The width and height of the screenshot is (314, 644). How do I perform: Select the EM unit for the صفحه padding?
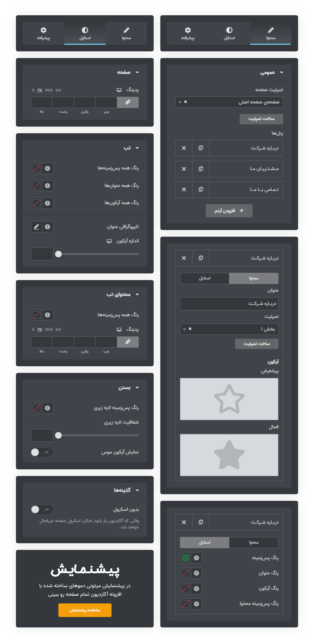(x=58, y=90)
